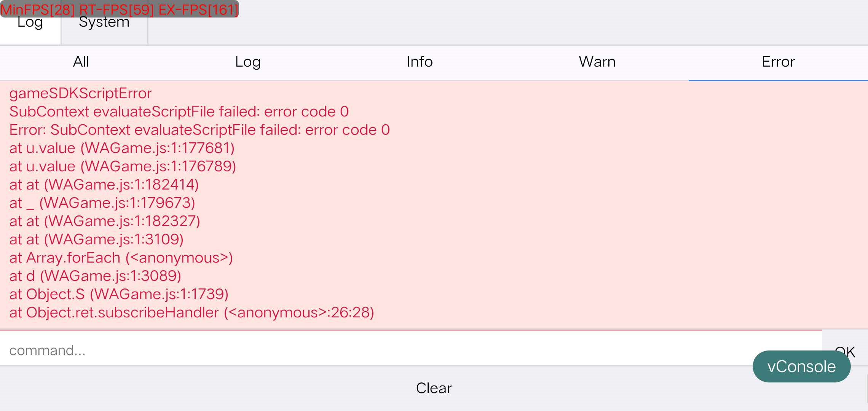Viewport: 868px width, 411px height.
Task: Tap the green vConsole floating button
Action: pyautogui.click(x=801, y=366)
